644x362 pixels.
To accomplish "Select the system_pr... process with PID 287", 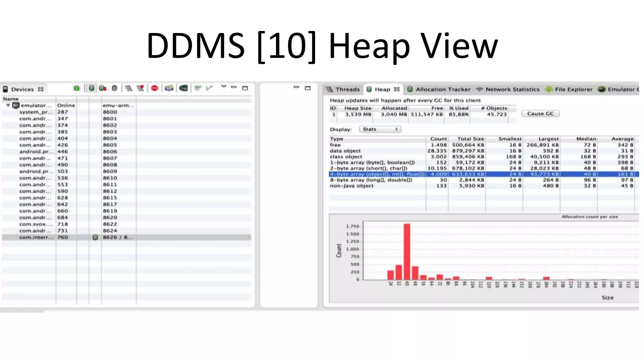I will tap(126, 112).
